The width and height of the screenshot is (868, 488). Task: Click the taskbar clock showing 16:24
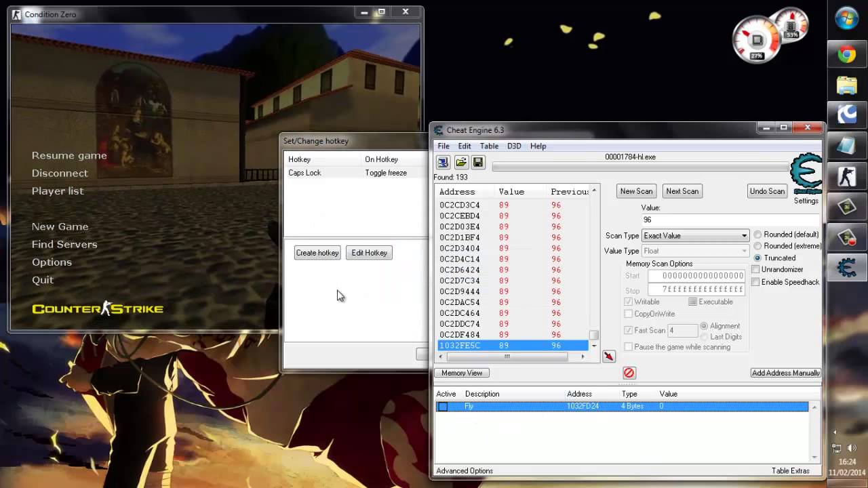846,462
